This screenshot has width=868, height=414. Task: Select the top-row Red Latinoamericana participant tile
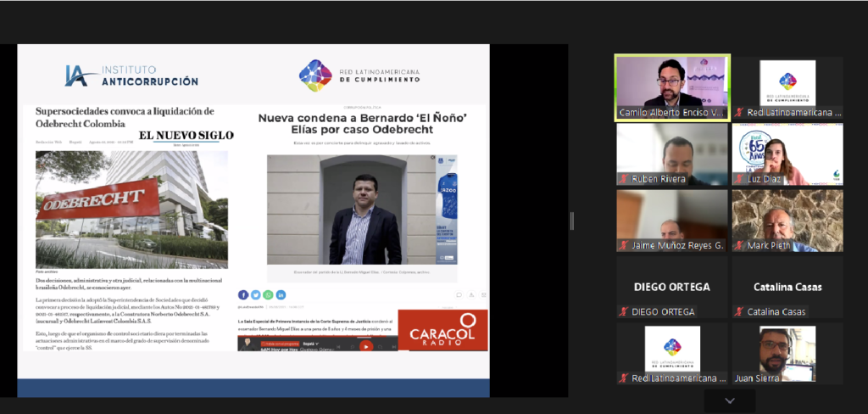tap(787, 87)
